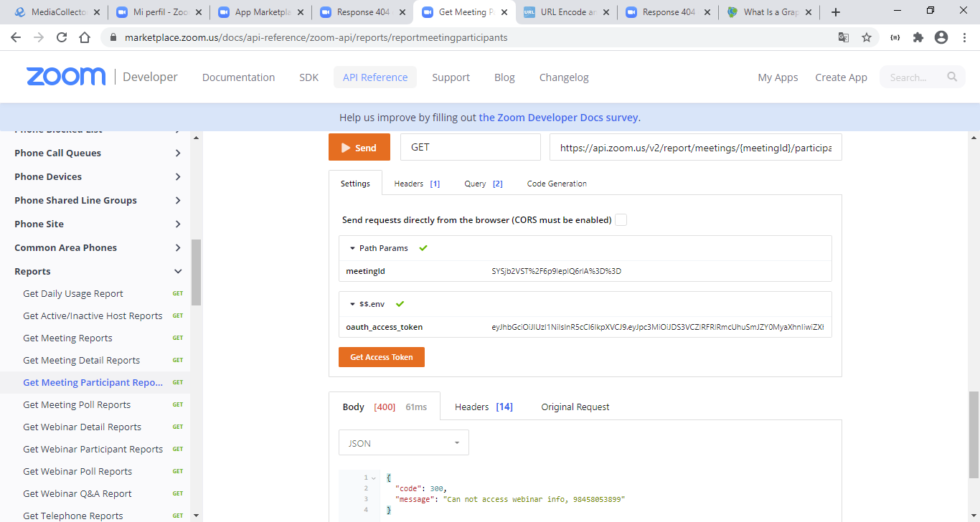Show the response Body tab
The image size is (980, 522).
click(x=385, y=407)
